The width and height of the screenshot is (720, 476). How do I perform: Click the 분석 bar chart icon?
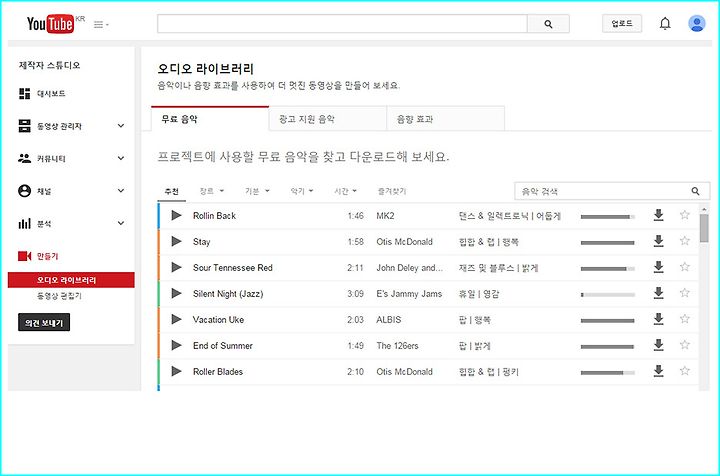coord(24,224)
